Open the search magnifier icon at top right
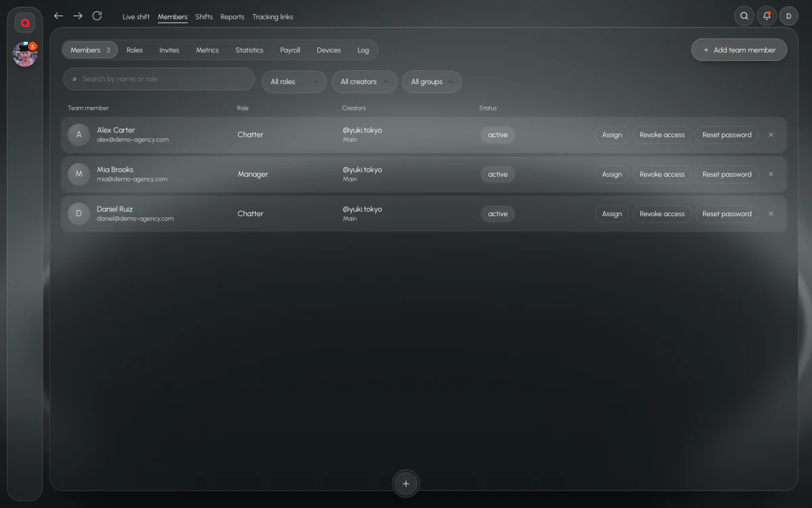This screenshot has height=508, width=812. coord(744,16)
